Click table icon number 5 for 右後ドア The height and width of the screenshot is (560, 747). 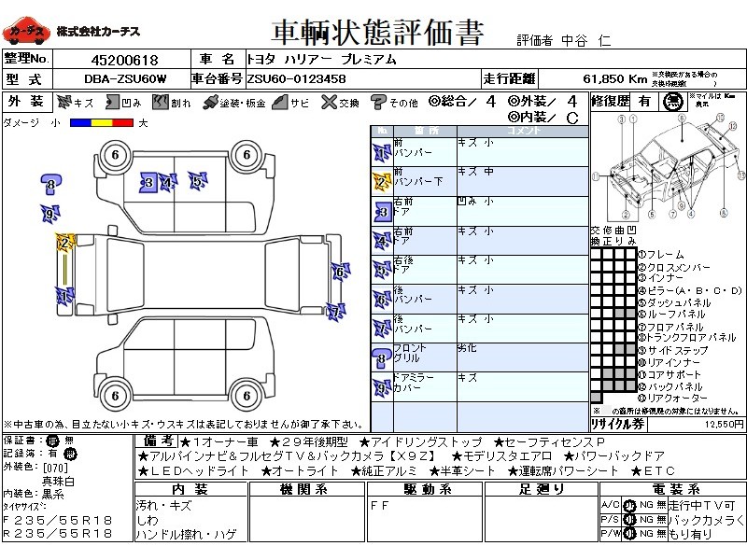[x=382, y=270]
